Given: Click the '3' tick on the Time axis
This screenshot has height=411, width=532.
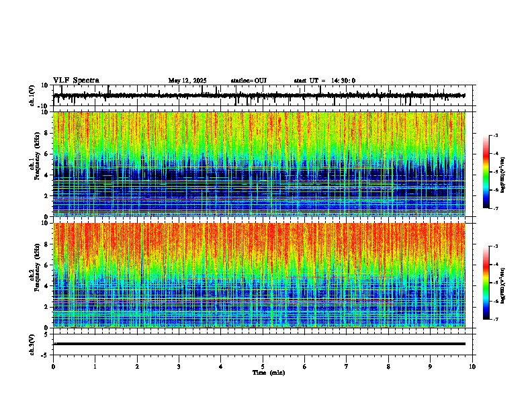Looking at the screenshot, I should (x=179, y=367).
